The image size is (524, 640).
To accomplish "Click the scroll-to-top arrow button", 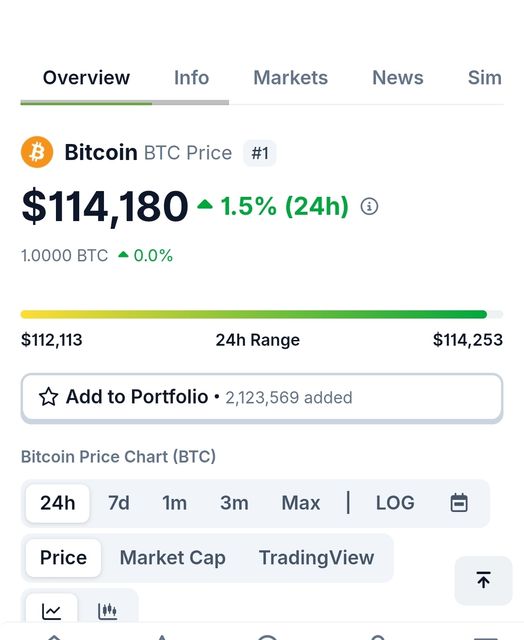I will pos(483,580).
